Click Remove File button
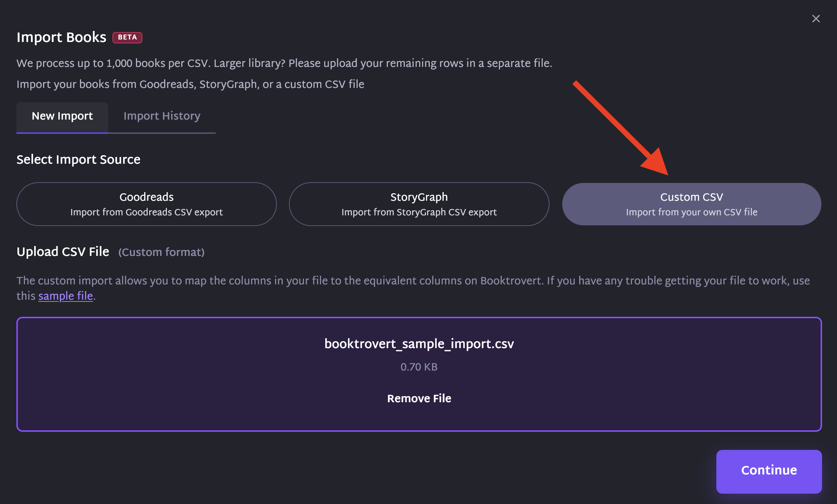The image size is (837, 504). (419, 398)
